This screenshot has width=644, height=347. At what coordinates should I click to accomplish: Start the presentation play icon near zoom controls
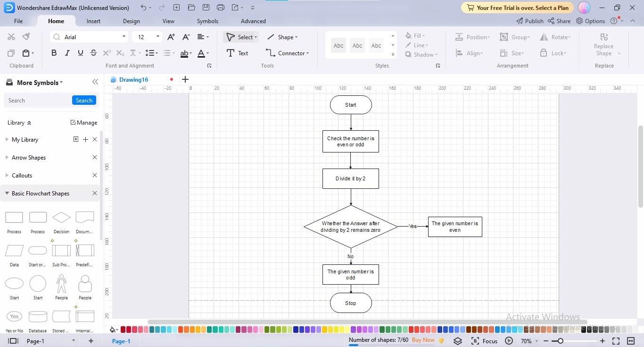(x=508, y=340)
